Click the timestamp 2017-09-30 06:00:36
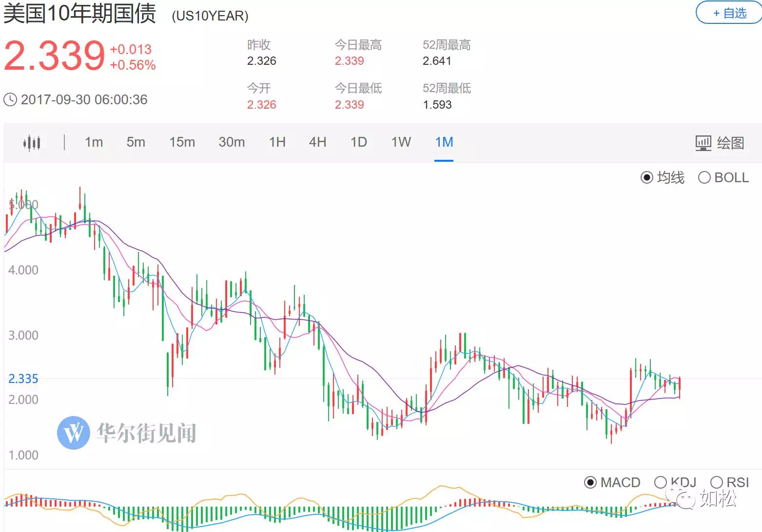 [84, 100]
